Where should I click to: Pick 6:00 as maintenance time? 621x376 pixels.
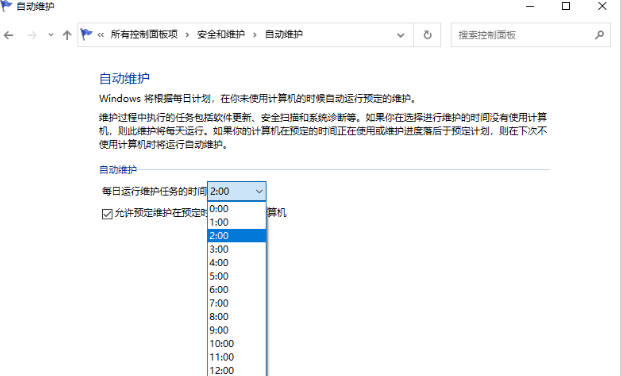click(x=237, y=290)
